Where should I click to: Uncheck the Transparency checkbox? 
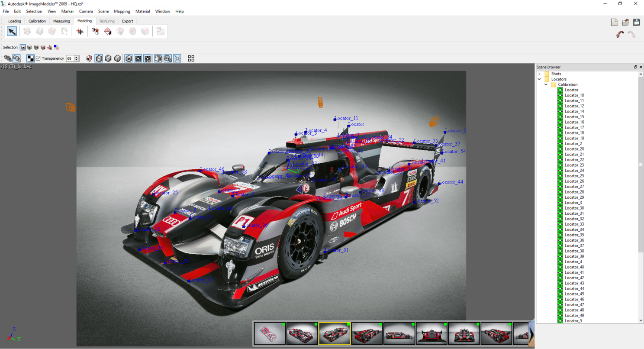click(38, 58)
